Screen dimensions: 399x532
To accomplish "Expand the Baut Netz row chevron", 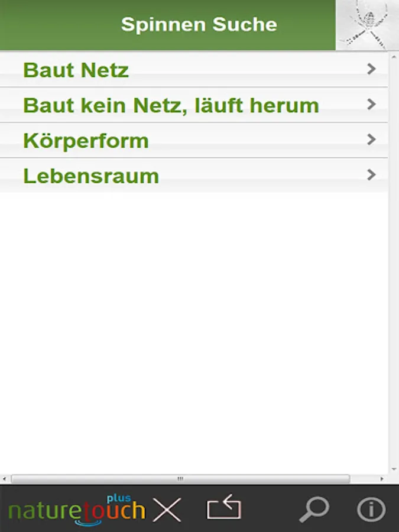I will (x=371, y=70).
